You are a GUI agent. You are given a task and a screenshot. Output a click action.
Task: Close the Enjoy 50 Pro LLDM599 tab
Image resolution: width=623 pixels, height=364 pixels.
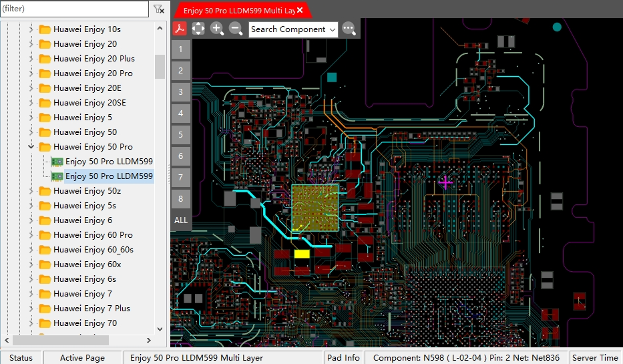click(x=300, y=10)
